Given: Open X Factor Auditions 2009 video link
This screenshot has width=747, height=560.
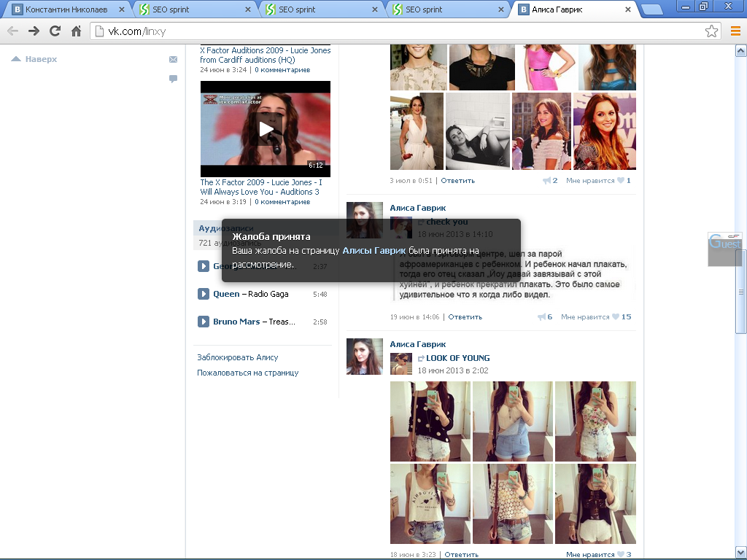Looking at the screenshot, I should pyautogui.click(x=266, y=55).
